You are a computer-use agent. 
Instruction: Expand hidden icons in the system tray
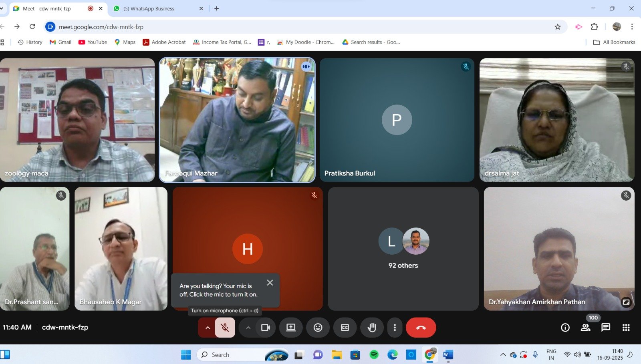point(503,354)
